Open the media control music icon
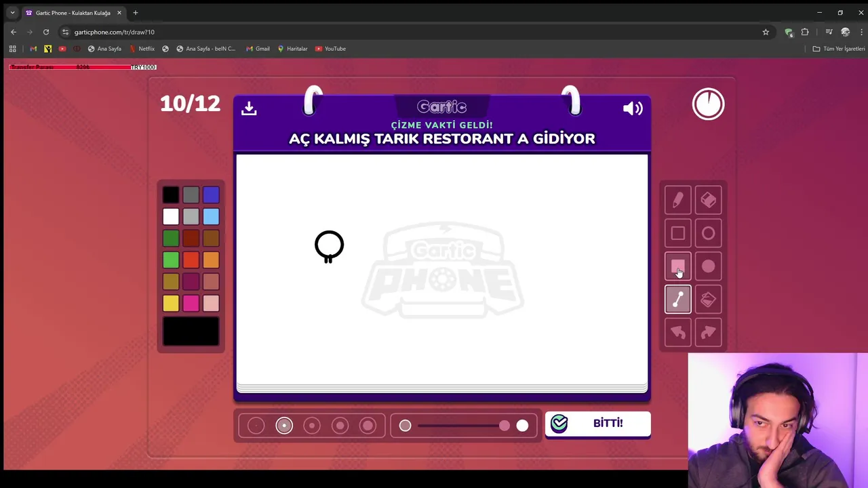Viewport: 868px width, 488px height. pos(829,32)
